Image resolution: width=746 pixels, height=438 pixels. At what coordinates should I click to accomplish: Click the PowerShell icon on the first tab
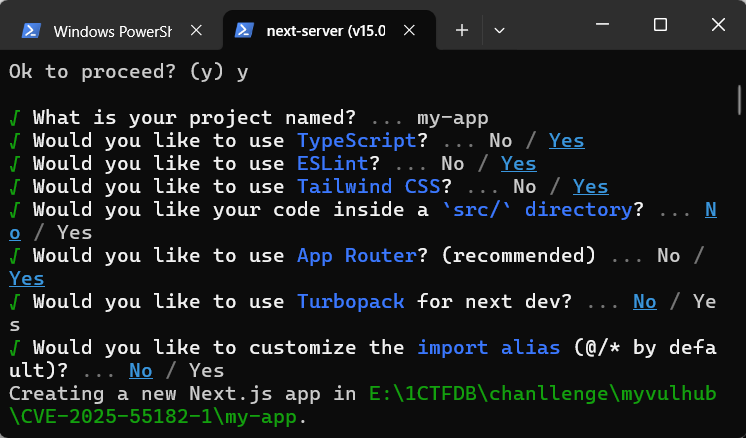(x=32, y=31)
